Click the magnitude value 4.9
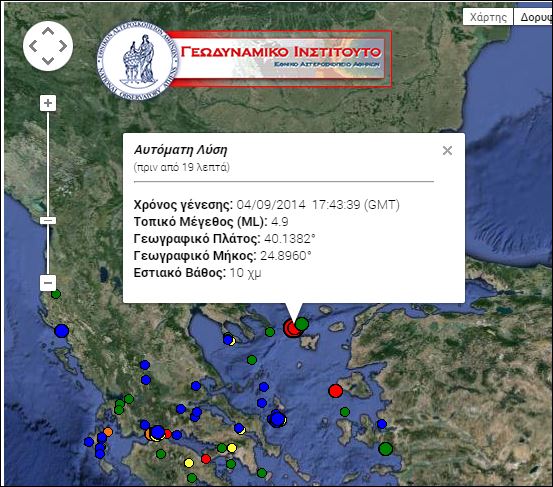Viewport: 553px width, 487px height. pos(280,222)
